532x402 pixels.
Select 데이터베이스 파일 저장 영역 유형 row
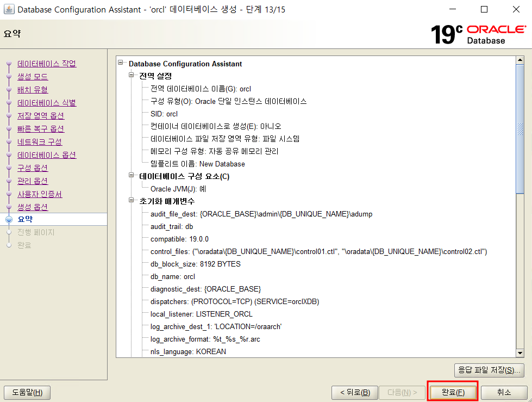(225, 139)
